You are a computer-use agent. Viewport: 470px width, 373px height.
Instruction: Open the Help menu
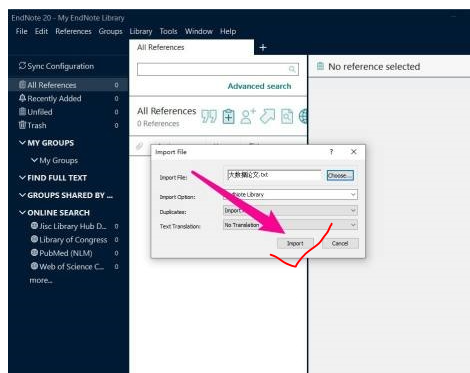coord(228,31)
